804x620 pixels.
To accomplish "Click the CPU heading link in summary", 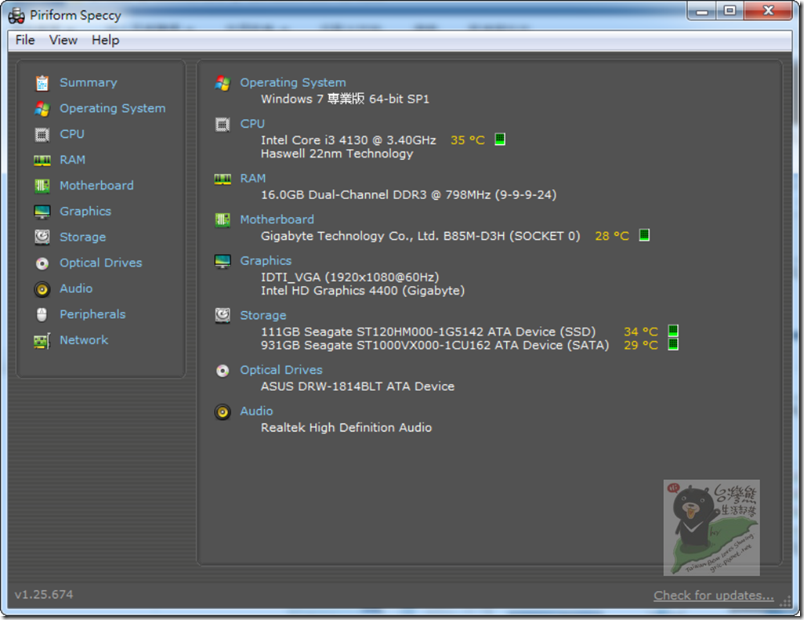I will 252,124.
